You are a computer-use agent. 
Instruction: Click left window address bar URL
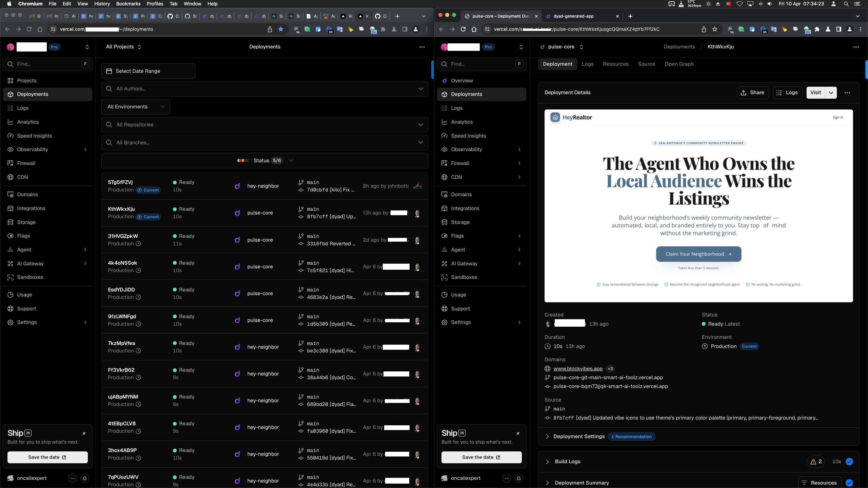point(106,29)
